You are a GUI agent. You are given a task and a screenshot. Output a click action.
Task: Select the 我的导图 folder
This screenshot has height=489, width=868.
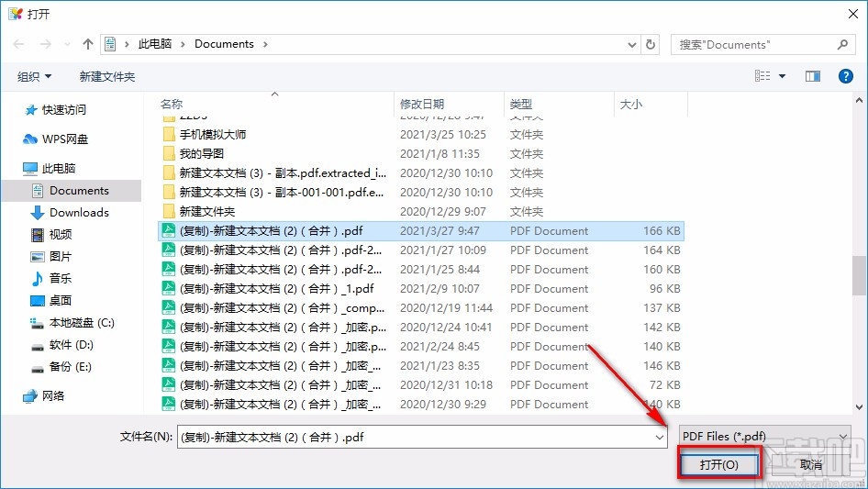(x=421, y=154)
